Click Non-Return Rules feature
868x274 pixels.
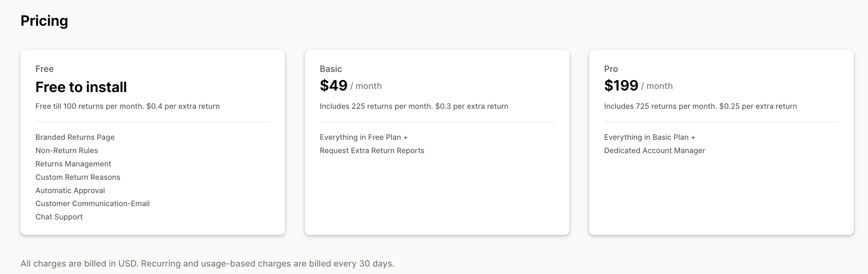67,150
